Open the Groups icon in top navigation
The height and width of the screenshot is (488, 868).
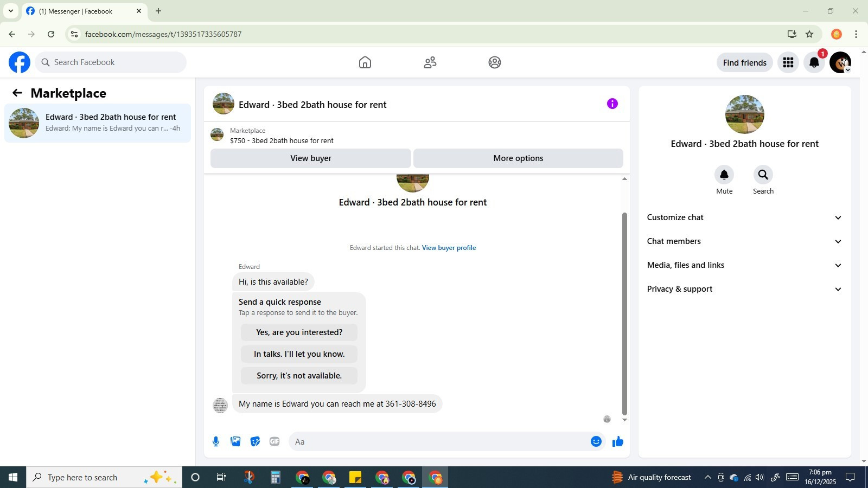[x=495, y=62]
